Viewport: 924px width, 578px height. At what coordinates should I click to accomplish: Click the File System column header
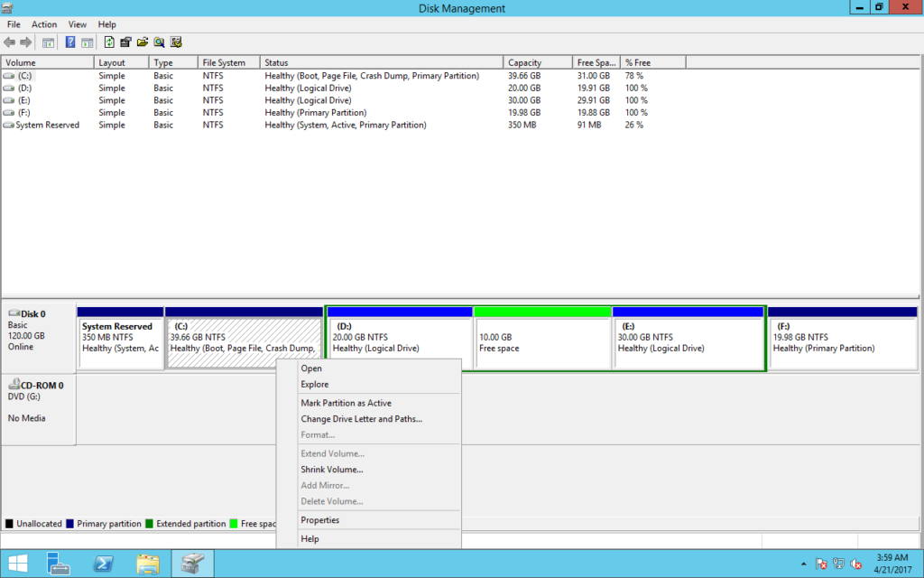224,63
